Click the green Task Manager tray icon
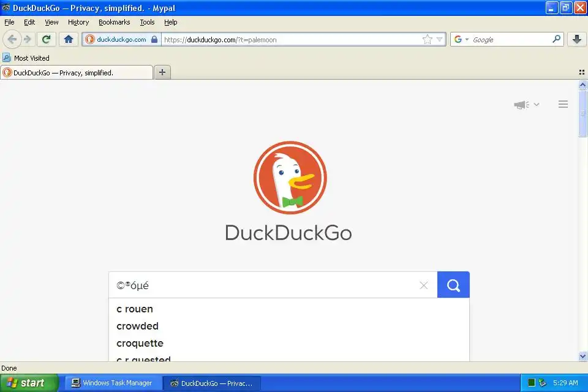 click(532, 383)
